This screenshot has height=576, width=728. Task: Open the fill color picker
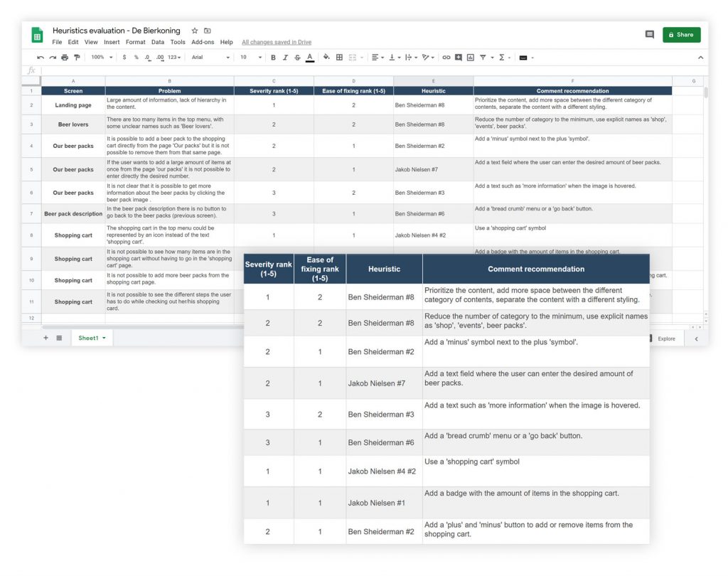point(326,58)
